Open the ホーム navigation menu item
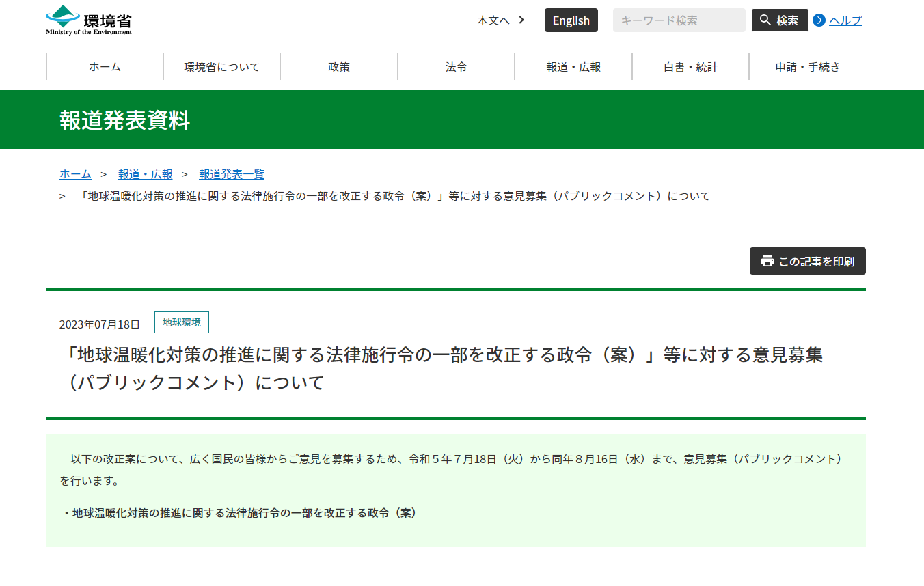Image resolution: width=924 pixels, height=586 pixels. pos(105,67)
